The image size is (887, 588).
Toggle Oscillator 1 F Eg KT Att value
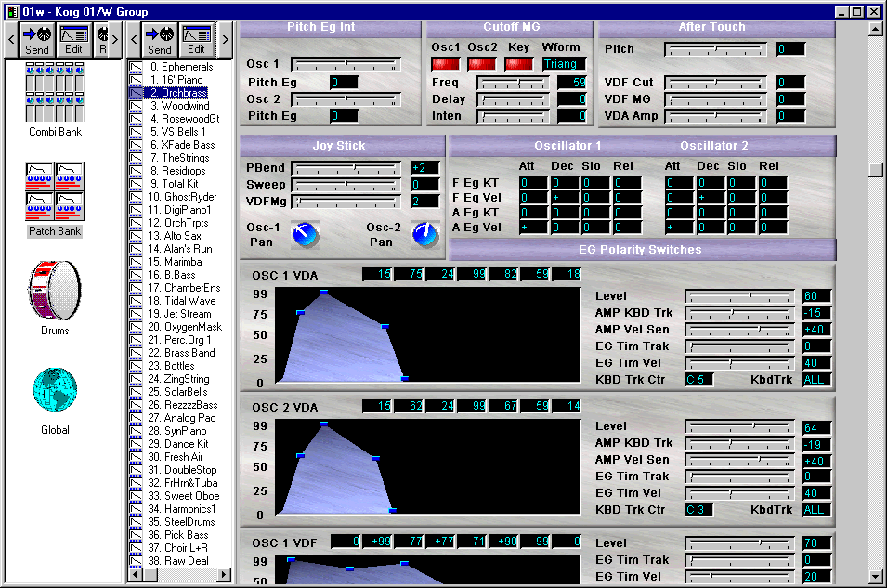point(533,183)
